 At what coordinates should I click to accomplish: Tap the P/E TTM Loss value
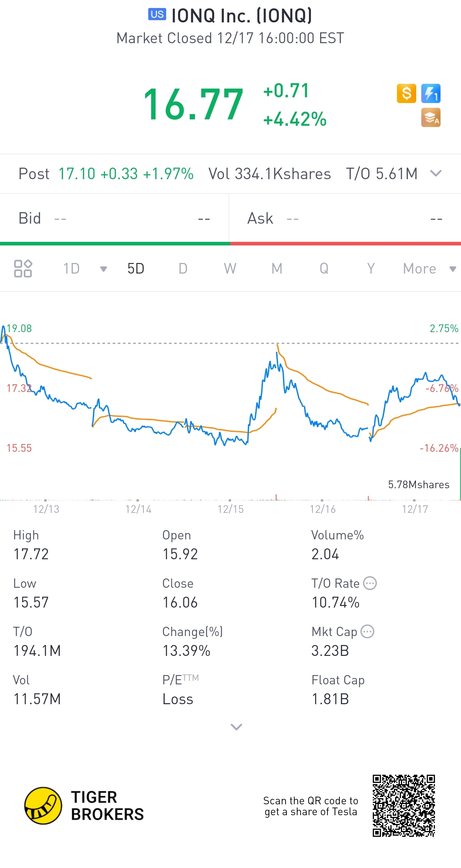coord(178,699)
